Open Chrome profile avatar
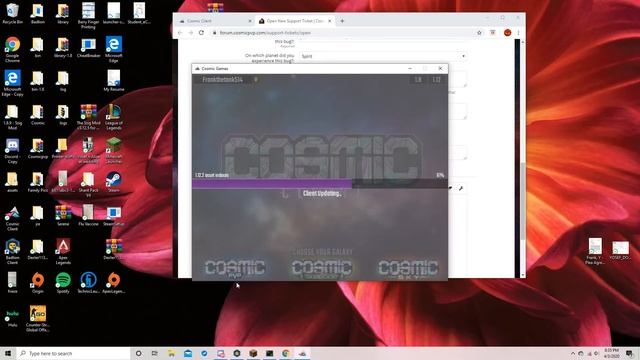Screen dimensions: 640x360 click(x=507, y=33)
